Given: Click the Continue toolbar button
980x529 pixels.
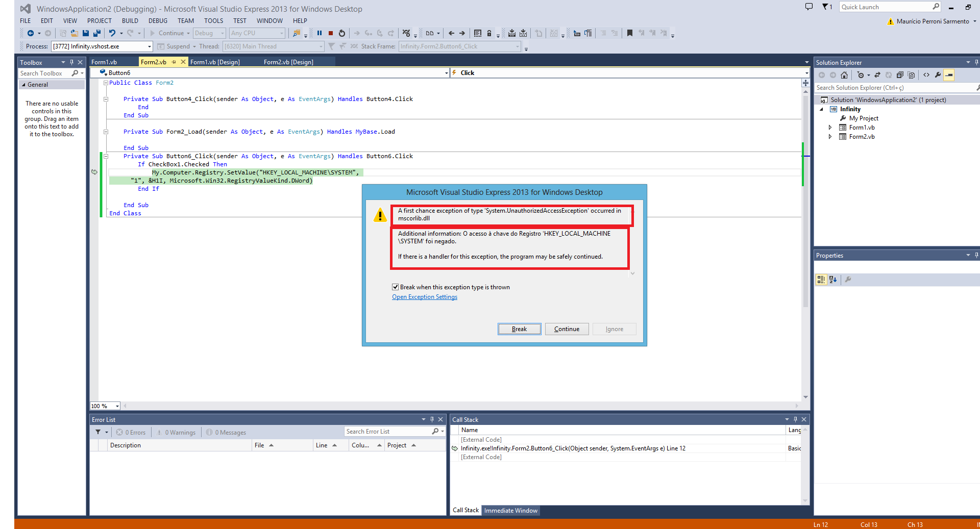Looking at the screenshot, I should (x=170, y=33).
